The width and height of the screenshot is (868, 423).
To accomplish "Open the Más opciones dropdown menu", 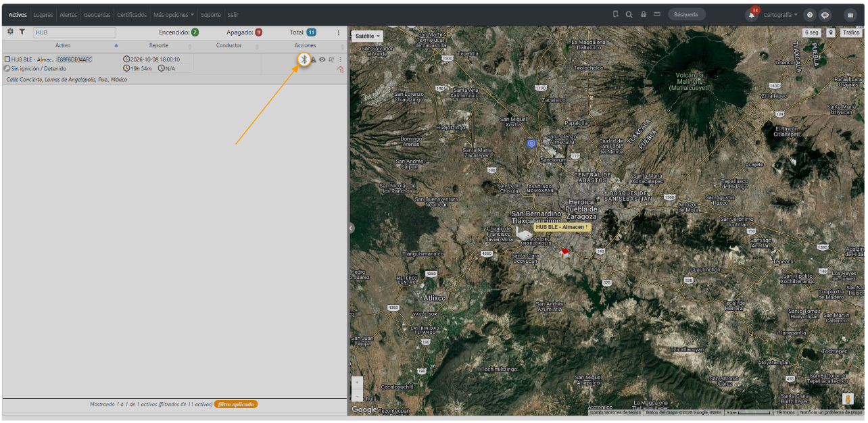I will point(174,15).
